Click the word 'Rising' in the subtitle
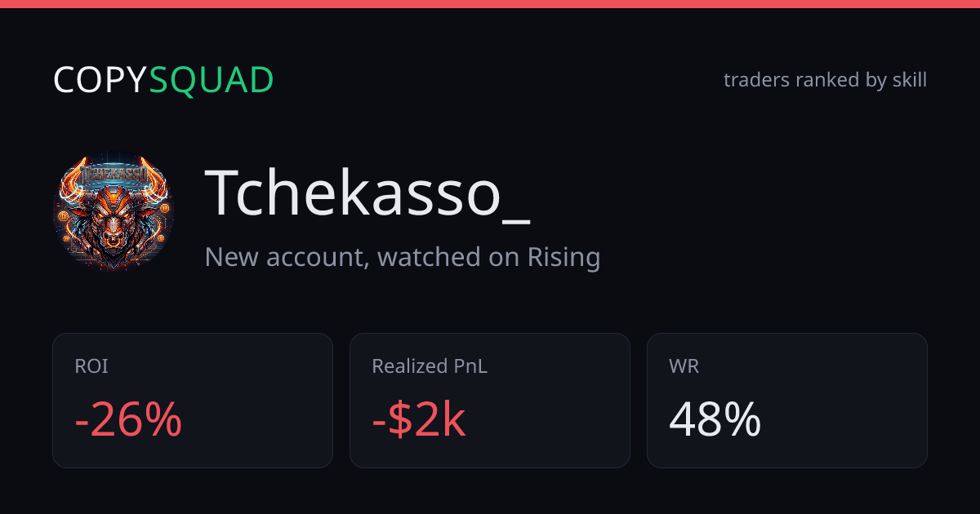The height and width of the screenshot is (514, 980). coord(563,258)
